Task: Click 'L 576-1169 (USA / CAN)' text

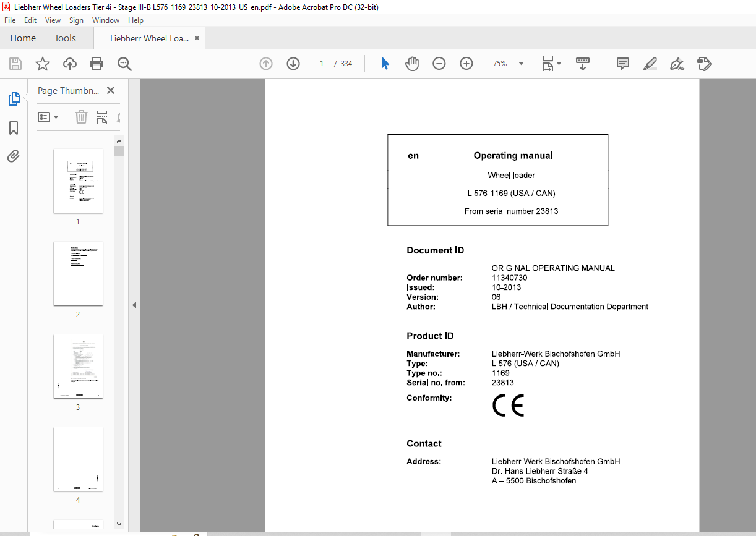Action: point(511,193)
